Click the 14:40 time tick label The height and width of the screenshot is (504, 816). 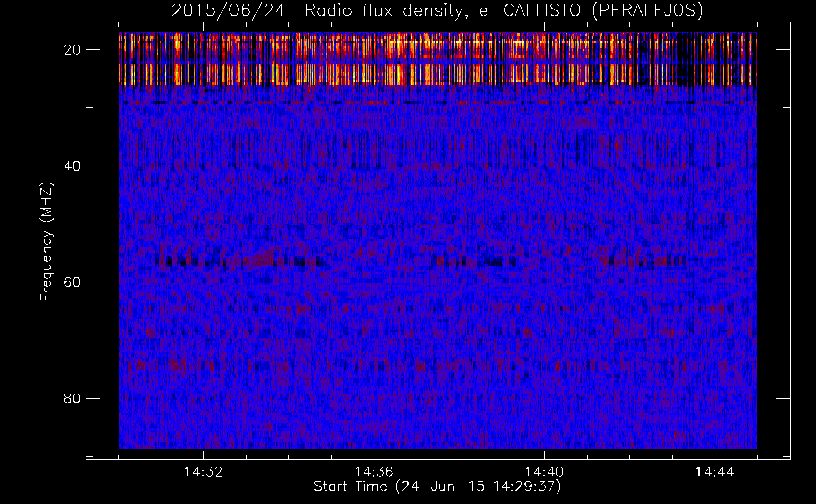point(544,472)
